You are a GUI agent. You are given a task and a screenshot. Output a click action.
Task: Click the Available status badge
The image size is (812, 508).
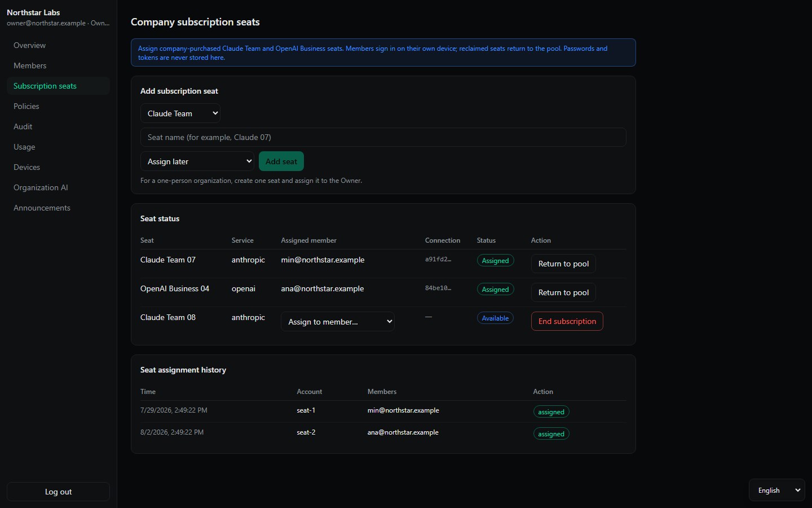(495, 318)
